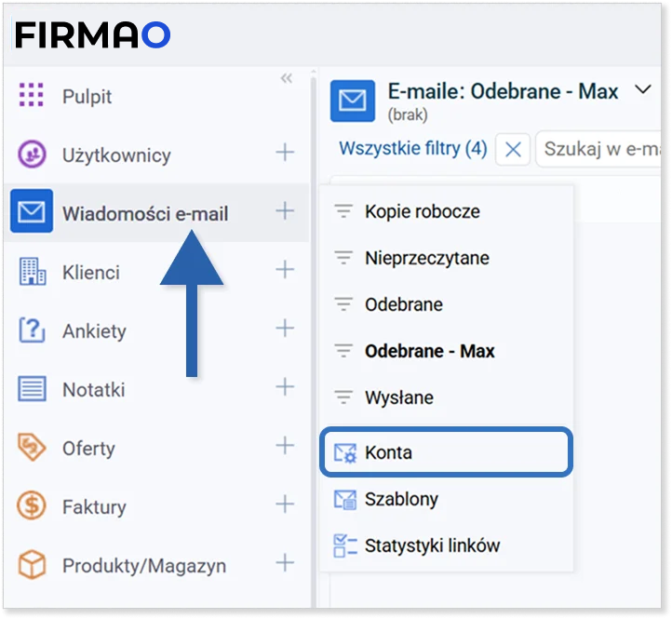Select the Wiadomości e-mail envelope icon

(32, 213)
